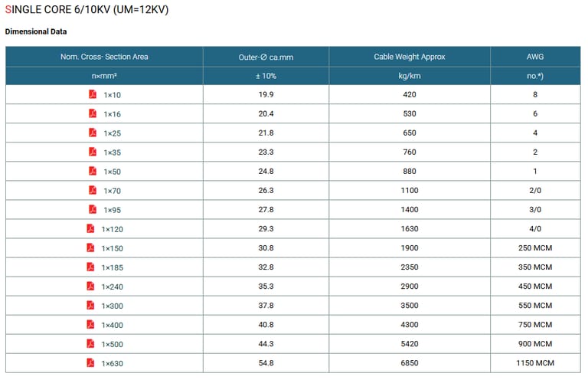Click the 1150 MCM cell
Screen dimensions: 588x380
tap(535, 363)
